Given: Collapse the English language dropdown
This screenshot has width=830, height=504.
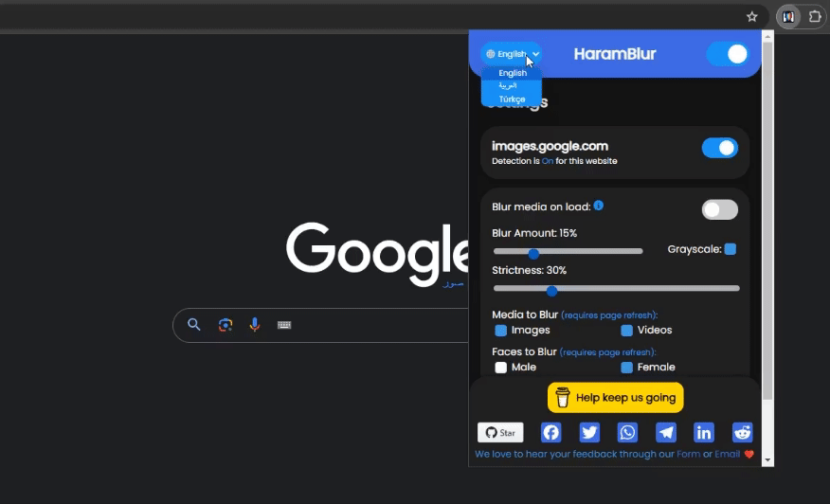Looking at the screenshot, I should click(x=512, y=54).
